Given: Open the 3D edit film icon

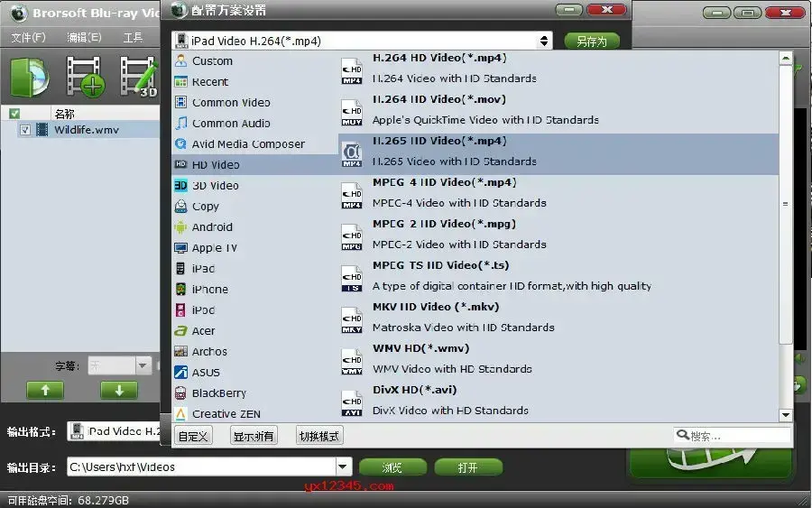Looking at the screenshot, I should [139, 77].
